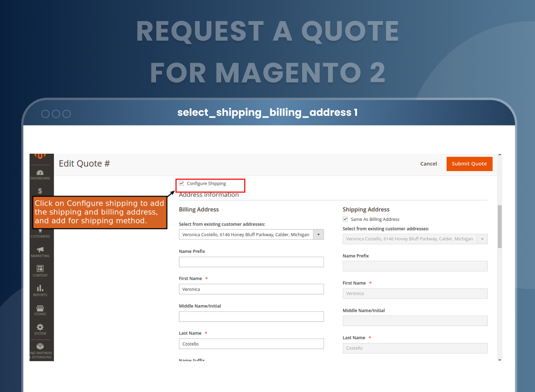Screen dimensions: 535x392
Task: Click the page vertical scrollbar thumb
Action: pos(500,226)
